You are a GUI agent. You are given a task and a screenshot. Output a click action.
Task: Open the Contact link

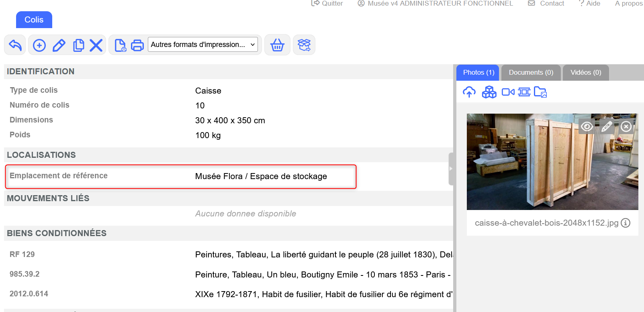pos(546,4)
